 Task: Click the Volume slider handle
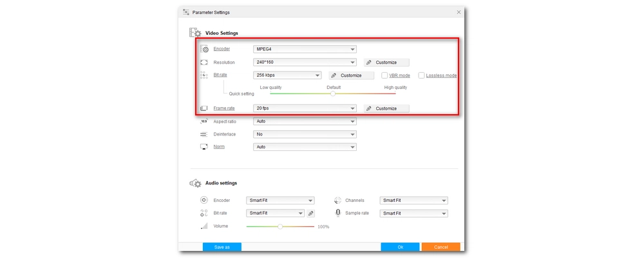point(280,226)
